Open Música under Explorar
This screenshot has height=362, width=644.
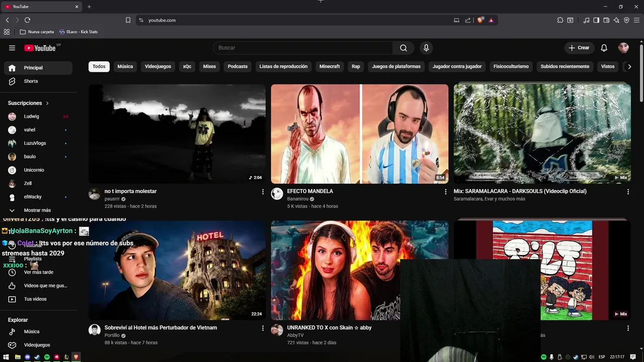38,332
